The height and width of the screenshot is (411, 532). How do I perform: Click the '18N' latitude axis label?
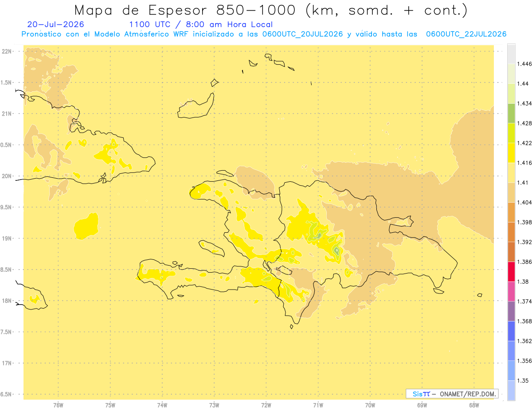click(8, 301)
